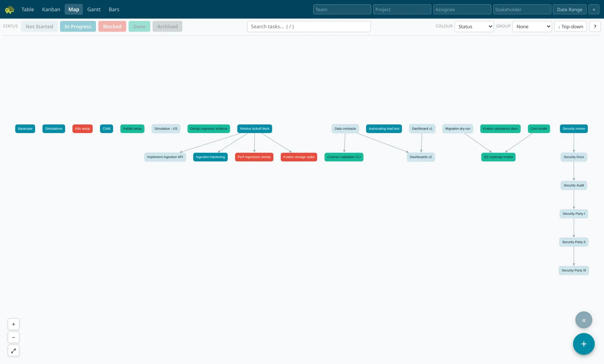Select the Nimbus kickoff deck node
The height and width of the screenshot is (364, 604).
(x=255, y=129)
